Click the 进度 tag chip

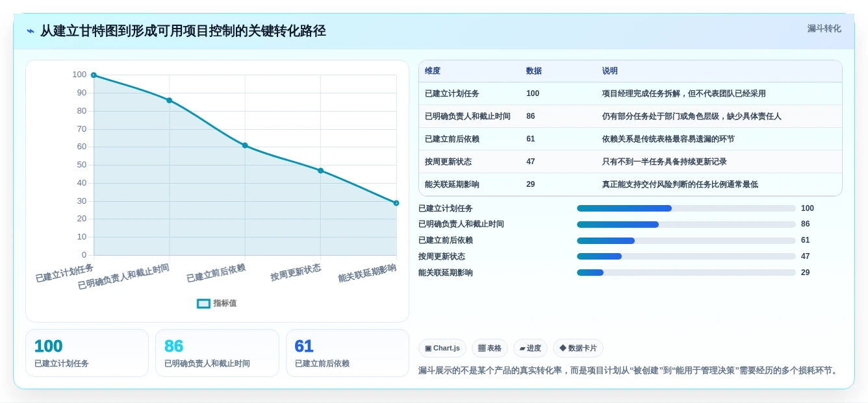pyautogui.click(x=530, y=348)
